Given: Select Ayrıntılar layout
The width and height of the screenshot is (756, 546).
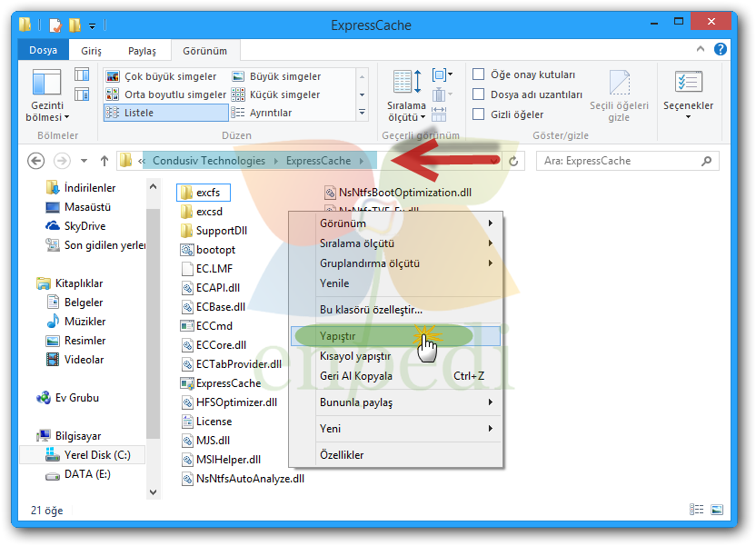Looking at the screenshot, I should 262,113.
